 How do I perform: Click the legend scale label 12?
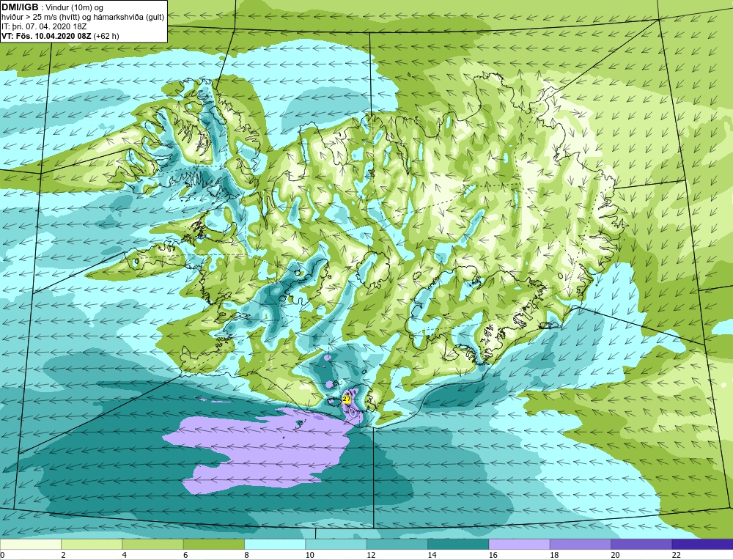coord(371,555)
